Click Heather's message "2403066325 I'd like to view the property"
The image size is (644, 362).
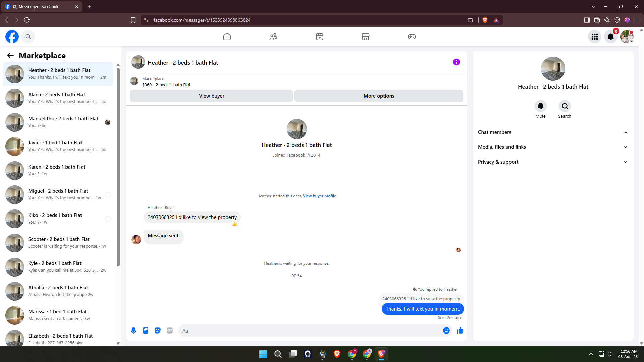tap(192, 217)
